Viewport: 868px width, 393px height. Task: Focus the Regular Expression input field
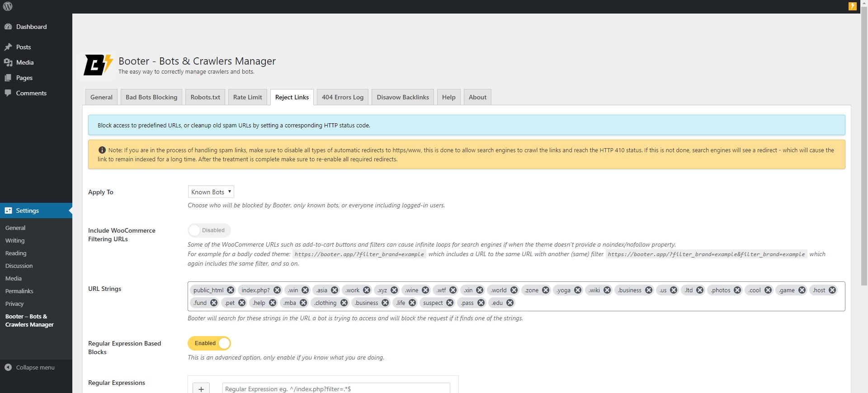(336, 388)
